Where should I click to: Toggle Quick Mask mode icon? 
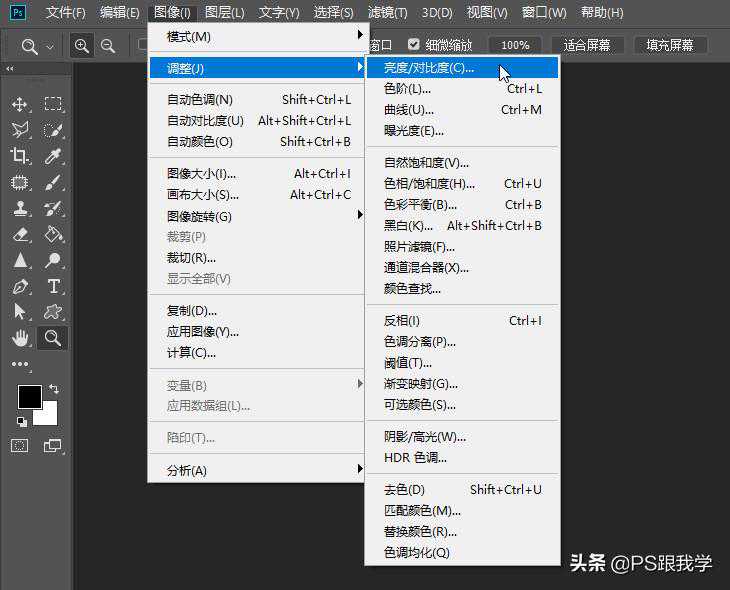(x=20, y=446)
